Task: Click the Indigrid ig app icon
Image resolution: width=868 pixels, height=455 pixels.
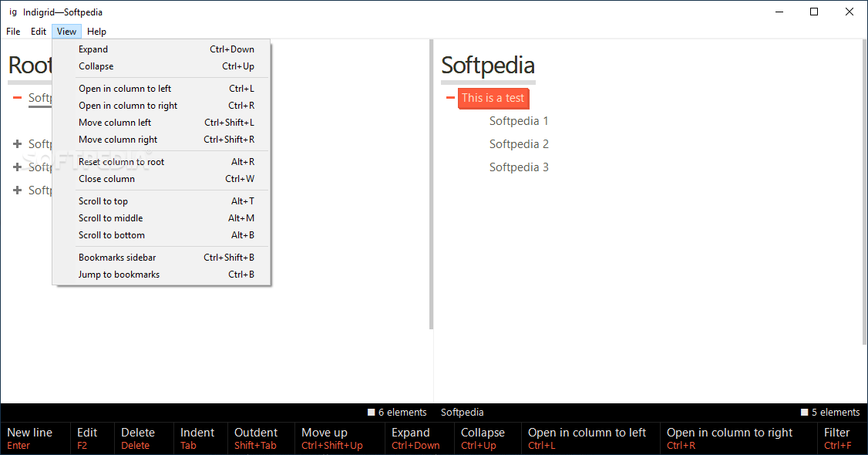Action: coord(13,12)
